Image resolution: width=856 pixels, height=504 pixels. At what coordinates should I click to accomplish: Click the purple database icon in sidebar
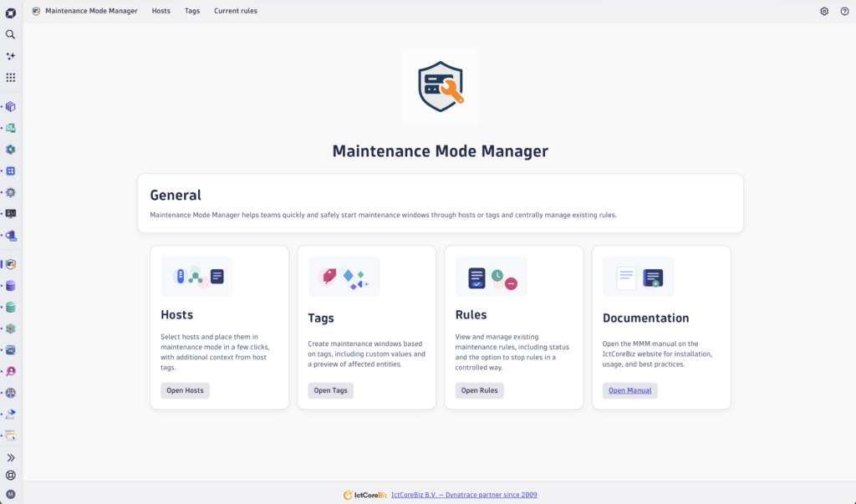coord(11,286)
